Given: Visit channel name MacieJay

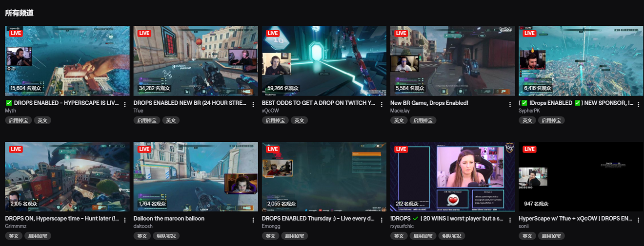Looking at the screenshot, I should point(400,111).
